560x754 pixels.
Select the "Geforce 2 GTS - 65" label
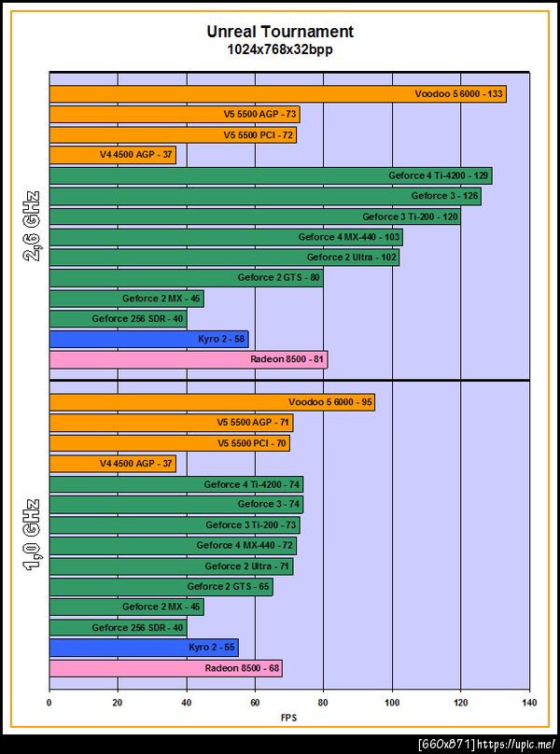pyautogui.click(x=229, y=587)
